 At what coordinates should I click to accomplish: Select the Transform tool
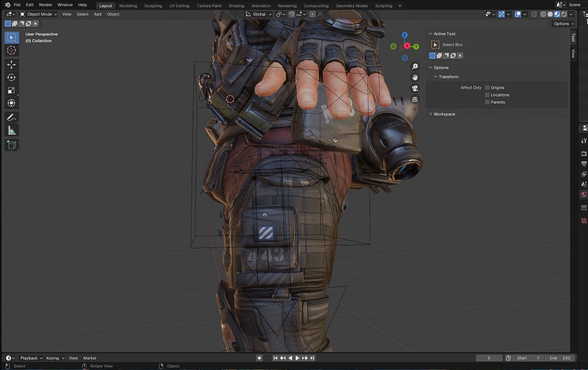point(12,103)
